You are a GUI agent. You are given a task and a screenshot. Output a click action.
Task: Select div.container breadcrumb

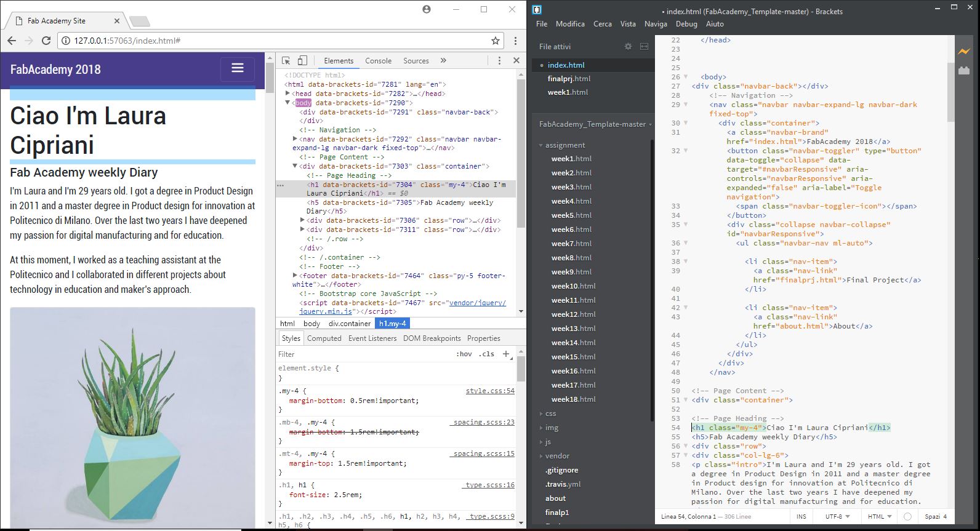[349, 324]
